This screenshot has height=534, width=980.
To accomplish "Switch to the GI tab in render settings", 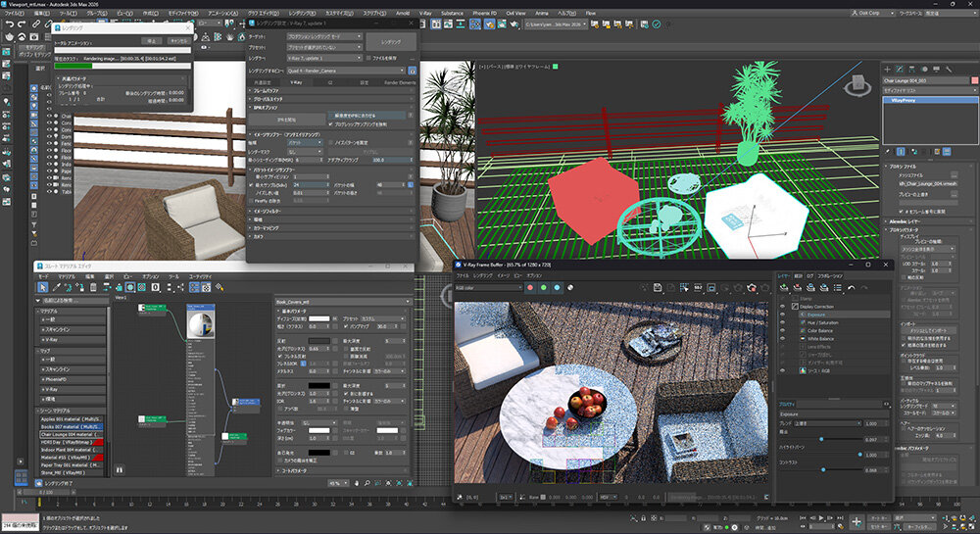I will [329, 83].
